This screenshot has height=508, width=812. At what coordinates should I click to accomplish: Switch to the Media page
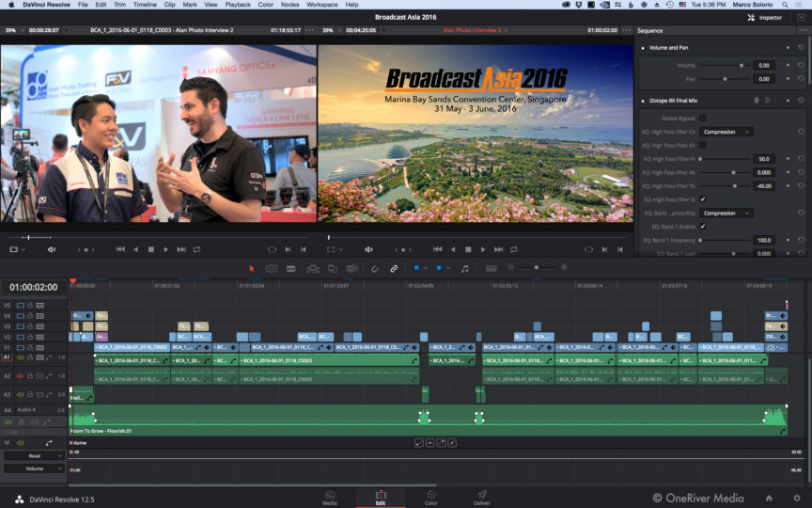pos(330,499)
